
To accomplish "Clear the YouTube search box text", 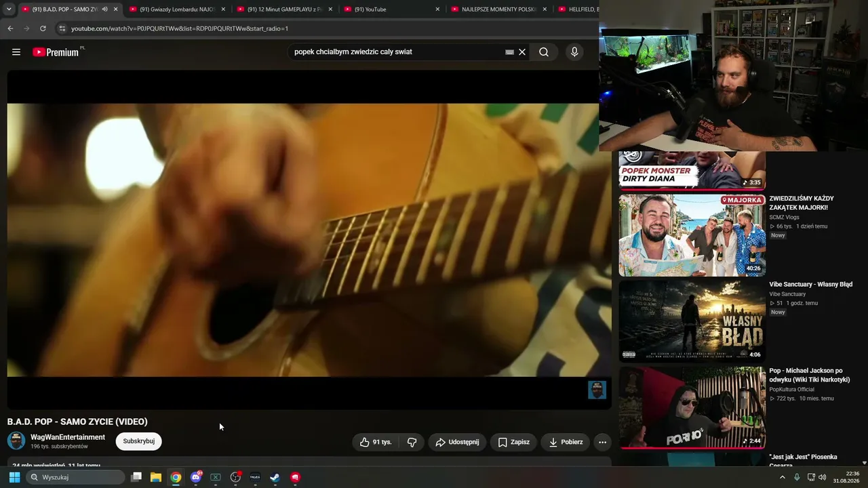I will (x=522, y=52).
